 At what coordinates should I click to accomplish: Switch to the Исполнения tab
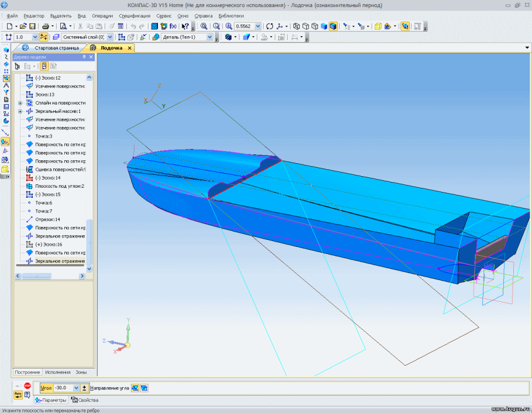click(x=58, y=372)
